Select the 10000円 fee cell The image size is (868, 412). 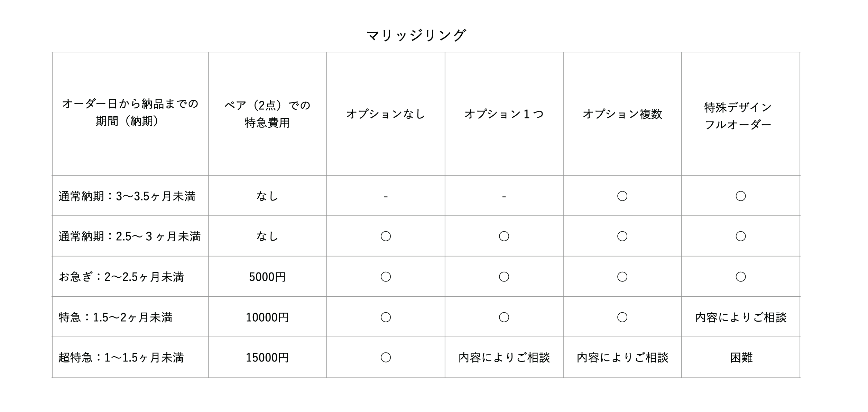267,317
